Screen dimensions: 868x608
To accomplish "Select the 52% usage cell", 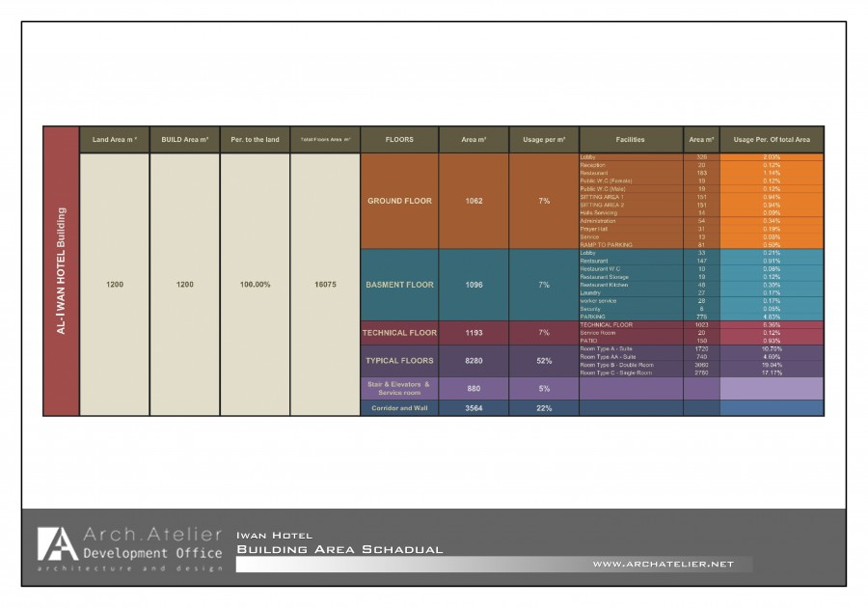I will [x=544, y=361].
